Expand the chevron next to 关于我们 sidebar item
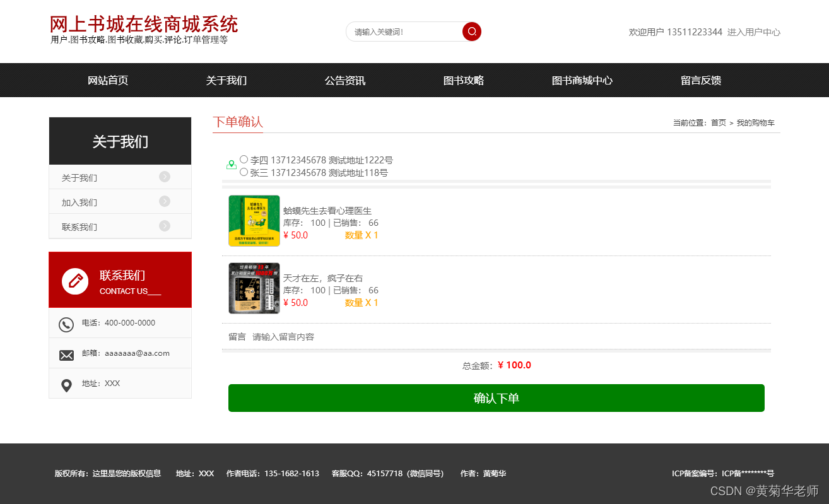Screen dimensions: 829x504 click(x=165, y=177)
